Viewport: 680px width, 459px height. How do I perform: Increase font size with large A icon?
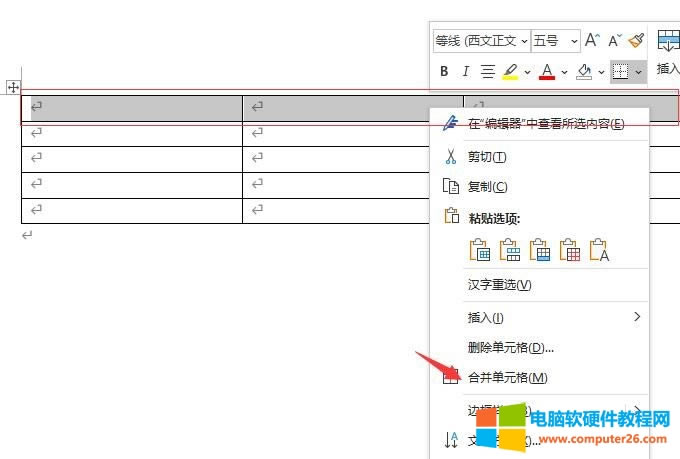coord(592,41)
